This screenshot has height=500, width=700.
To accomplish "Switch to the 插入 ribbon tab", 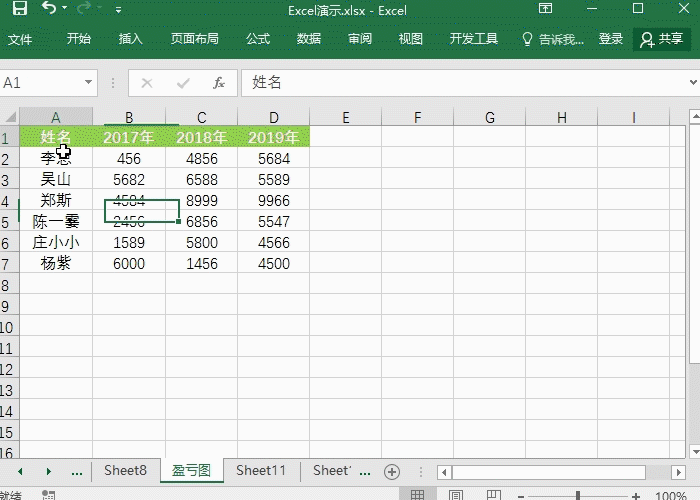I will [x=130, y=39].
